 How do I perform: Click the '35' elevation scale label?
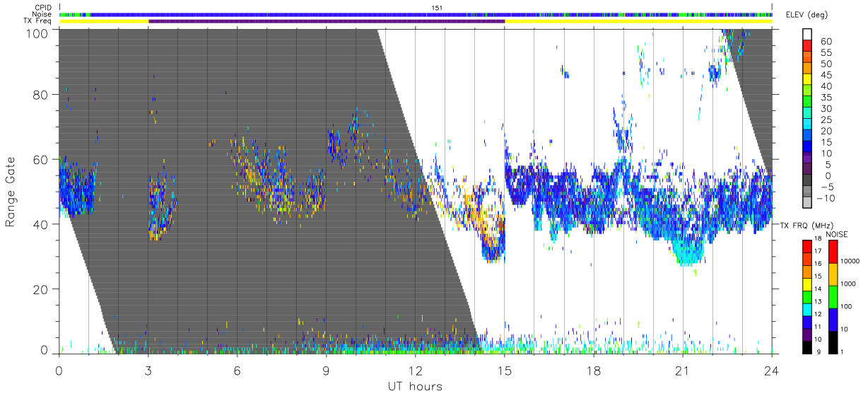(825, 98)
